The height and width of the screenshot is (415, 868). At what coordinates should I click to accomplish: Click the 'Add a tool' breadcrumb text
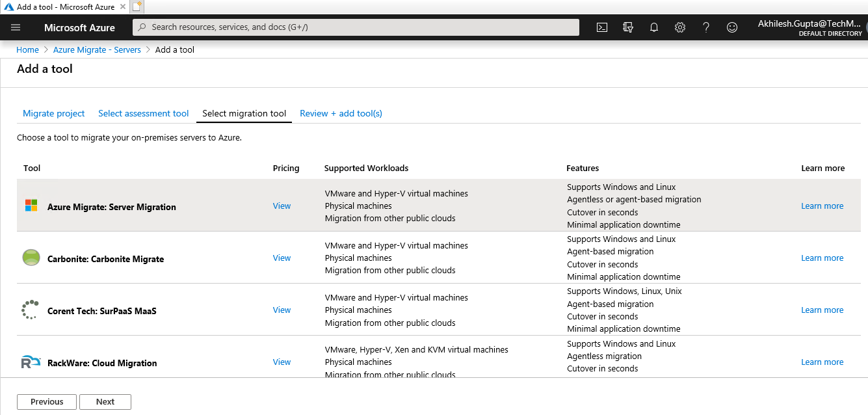click(x=175, y=49)
